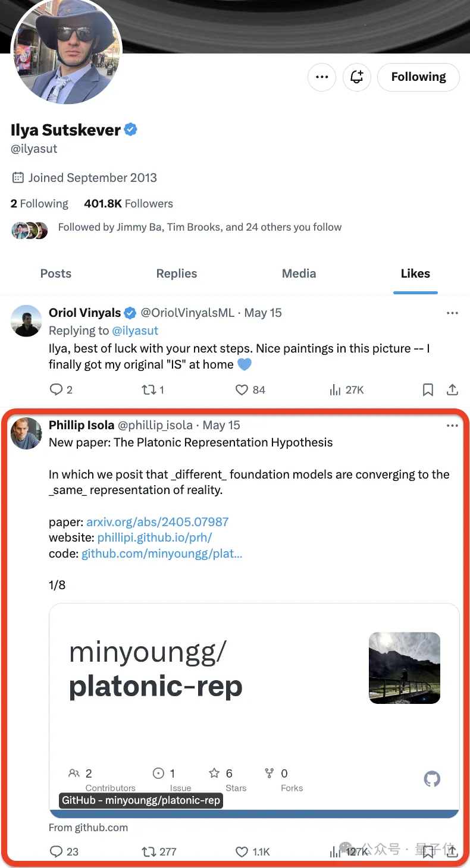Switch to the Media tab
Screen dimensions: 470x868
(299, 273)
